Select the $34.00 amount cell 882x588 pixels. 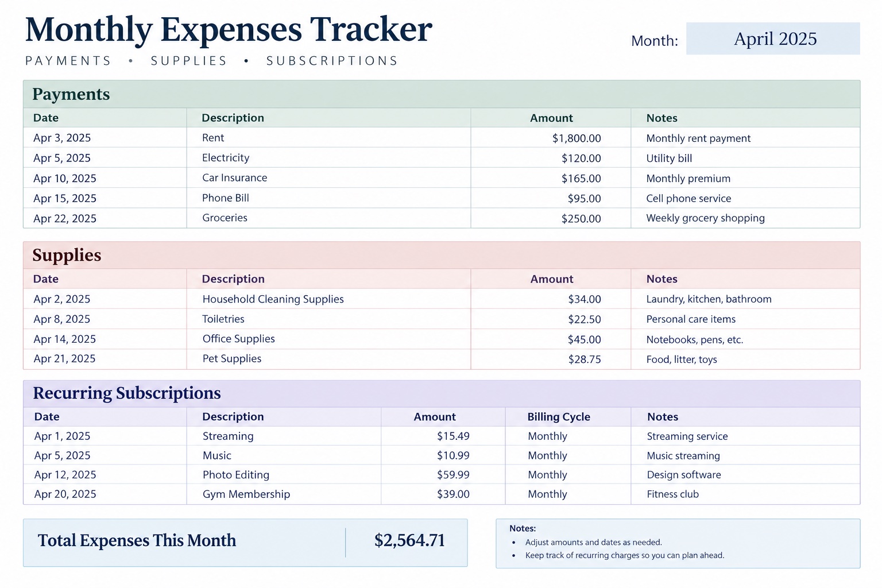pyautogui.click(x=551, y=299)
